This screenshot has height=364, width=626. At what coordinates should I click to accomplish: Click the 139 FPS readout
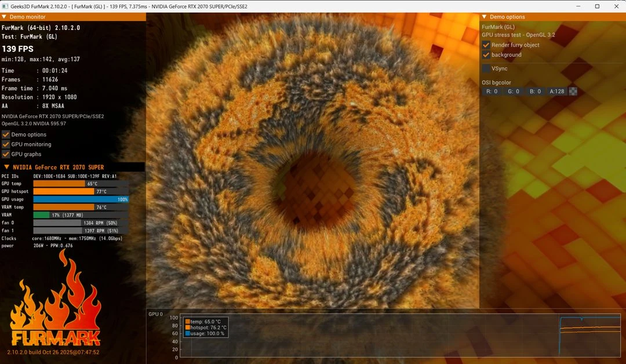17,49
